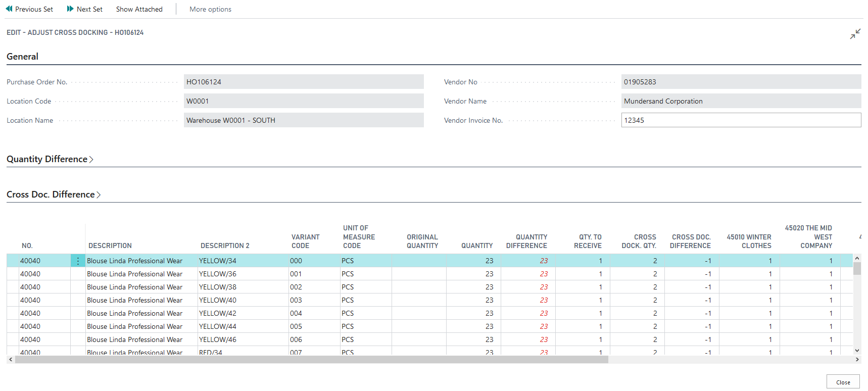Viewport: 868px width, 391px height.
Task: Expand the Cross Doc. Difference section
Action: point(53,194)
